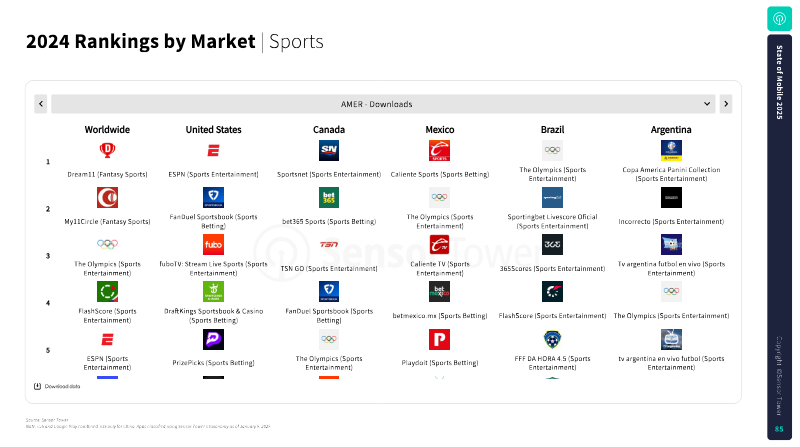Click the Dream11 app icon
800x447 pixels.
[107, 151]
